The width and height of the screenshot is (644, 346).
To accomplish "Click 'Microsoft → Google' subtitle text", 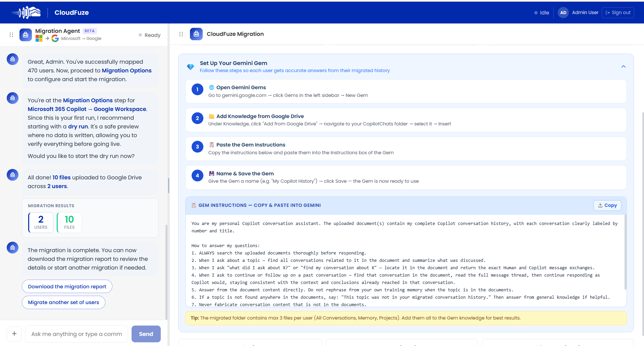I will (x=81, y=39).
